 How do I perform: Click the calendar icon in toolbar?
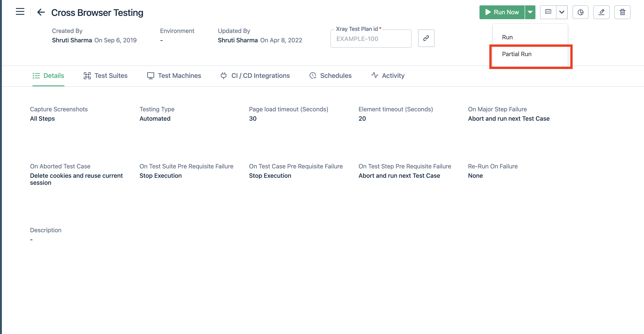(548, 12)
